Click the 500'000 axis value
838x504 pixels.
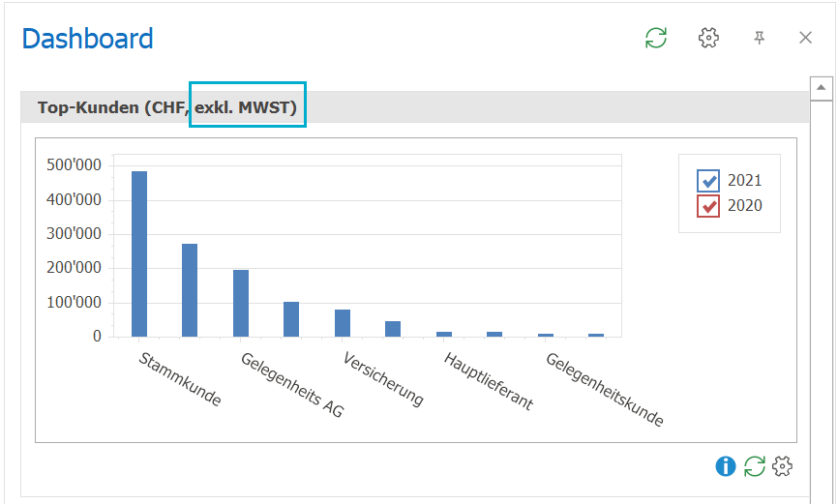click(x=74, y=164)
